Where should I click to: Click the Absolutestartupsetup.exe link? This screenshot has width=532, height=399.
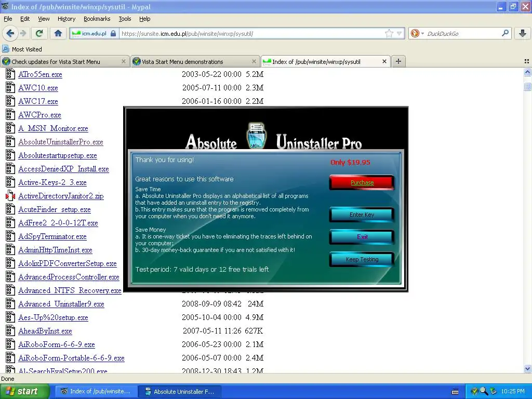58,155
